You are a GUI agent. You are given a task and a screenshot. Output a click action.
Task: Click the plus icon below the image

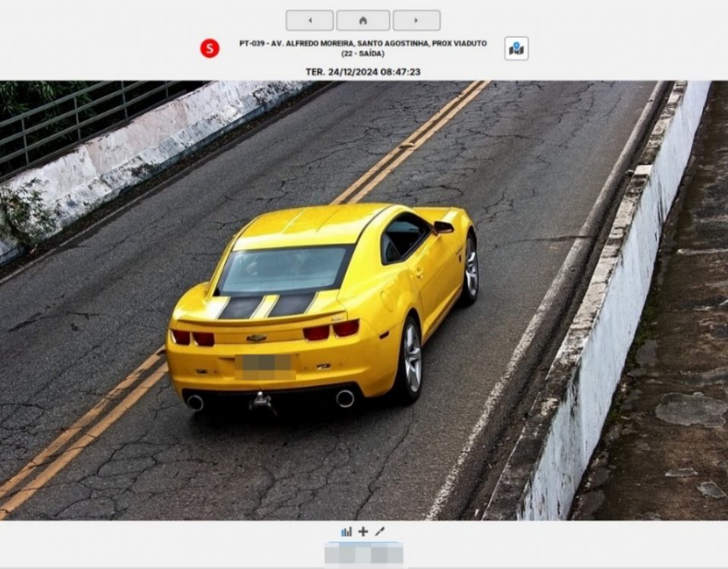point(363,532)
